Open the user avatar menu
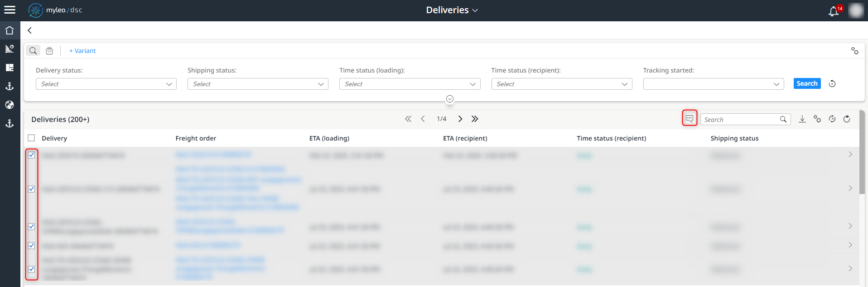 [856, 10]
